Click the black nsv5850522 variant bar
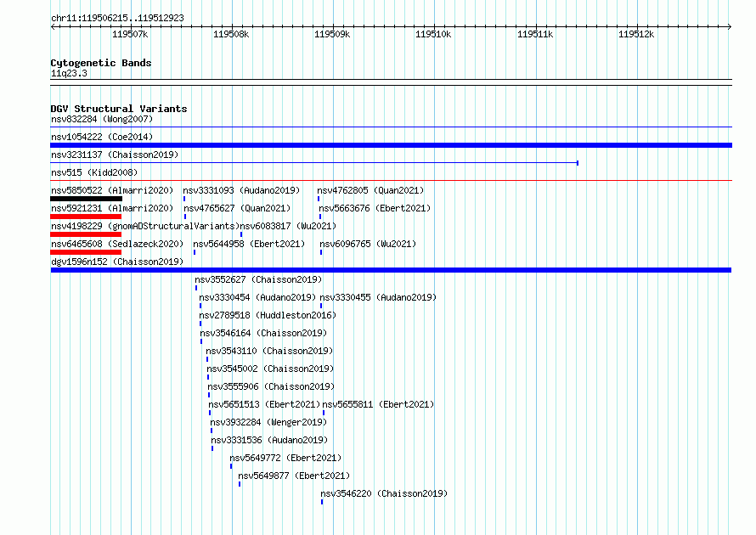 [x=87, y=199]
